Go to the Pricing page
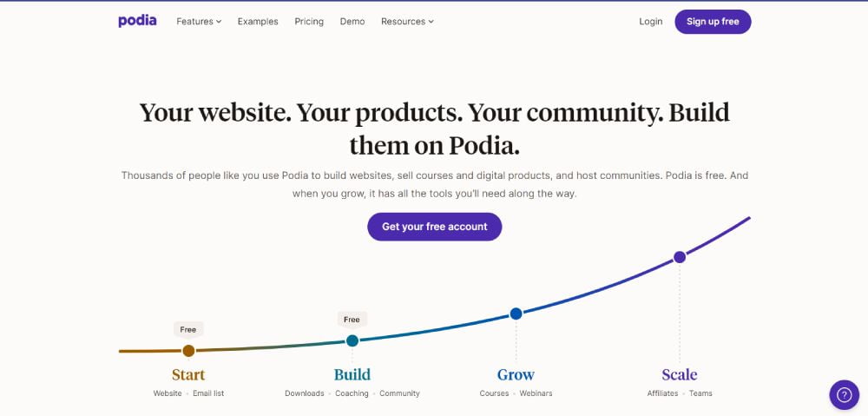Viewport: 868px width, 416px height. pos(309,22)
